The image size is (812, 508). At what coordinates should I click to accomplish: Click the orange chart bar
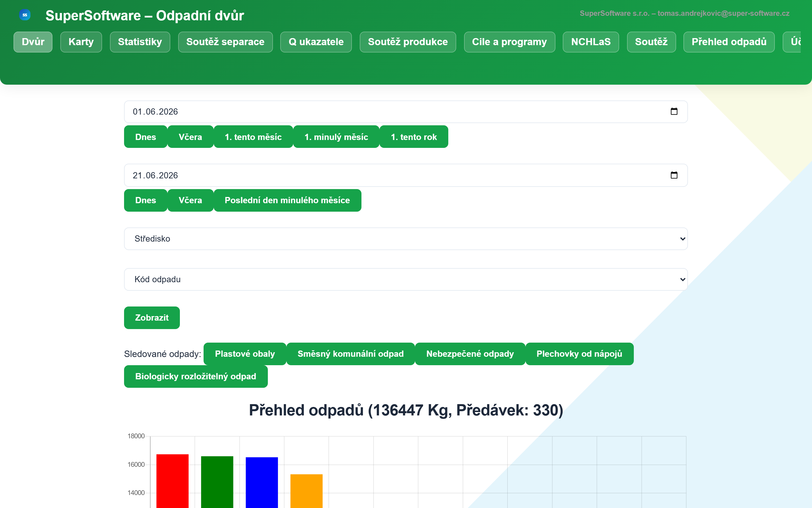[306, 491]
